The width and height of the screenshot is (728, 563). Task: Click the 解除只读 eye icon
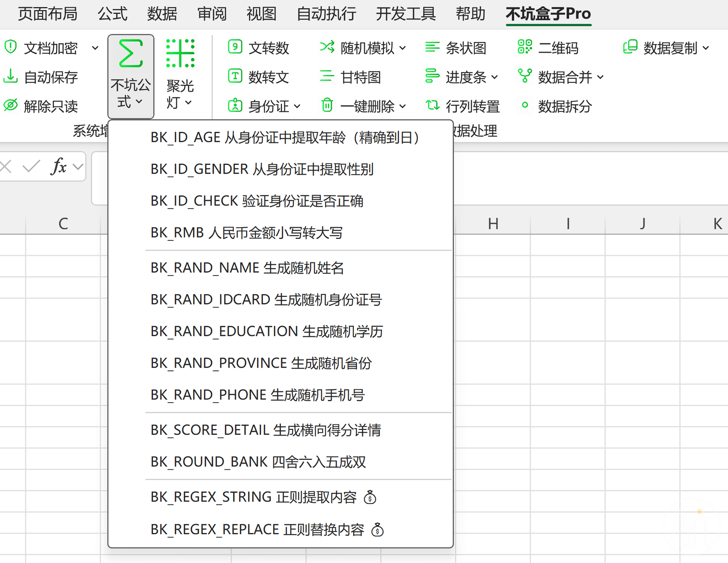point(11,105)
